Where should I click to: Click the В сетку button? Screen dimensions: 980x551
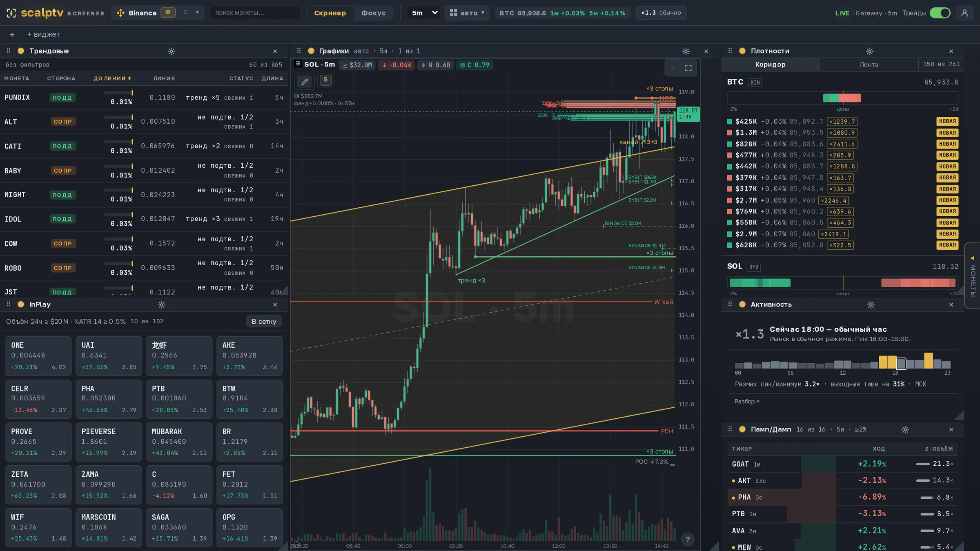point(264,322)
